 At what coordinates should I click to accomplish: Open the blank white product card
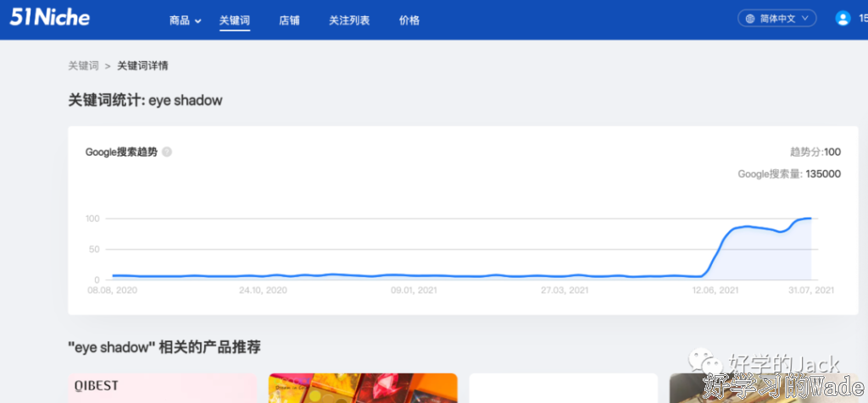pyautogui.click(x=564, y=388)
